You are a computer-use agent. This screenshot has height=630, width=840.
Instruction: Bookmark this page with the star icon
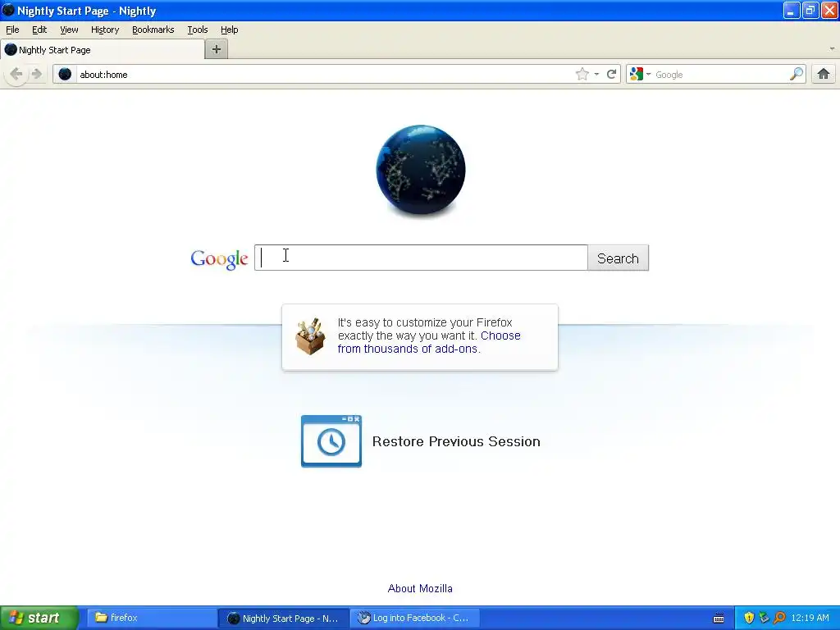(x=582, y=74)
